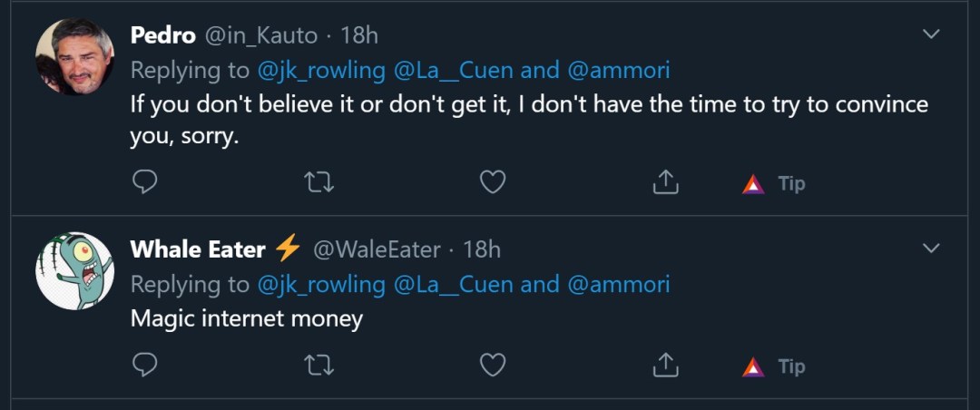Reply to Whale Eater's tweet
This screenshot has width=980, height=410.
coord(145,366)
